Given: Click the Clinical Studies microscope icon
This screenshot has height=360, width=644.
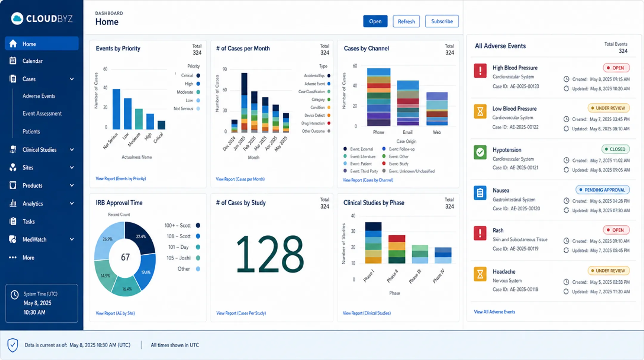Looking at the screenshot, I should tap(13, 149).
